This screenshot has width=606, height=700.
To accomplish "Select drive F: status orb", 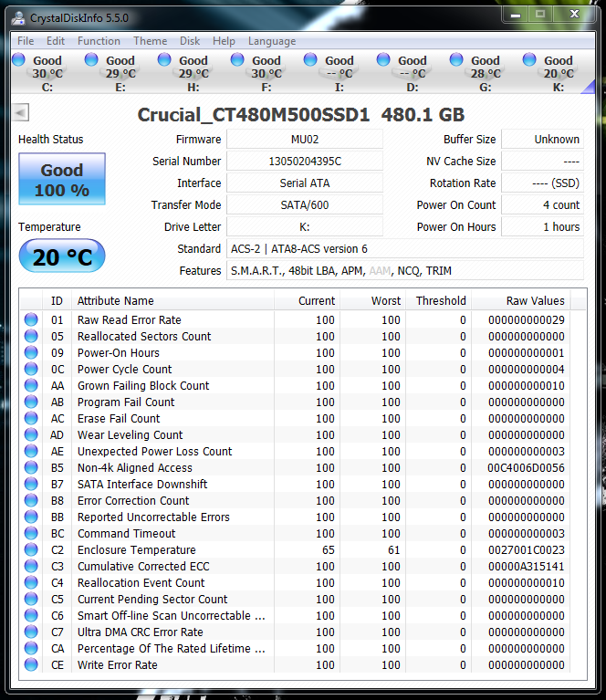I will tap(237, 60).
